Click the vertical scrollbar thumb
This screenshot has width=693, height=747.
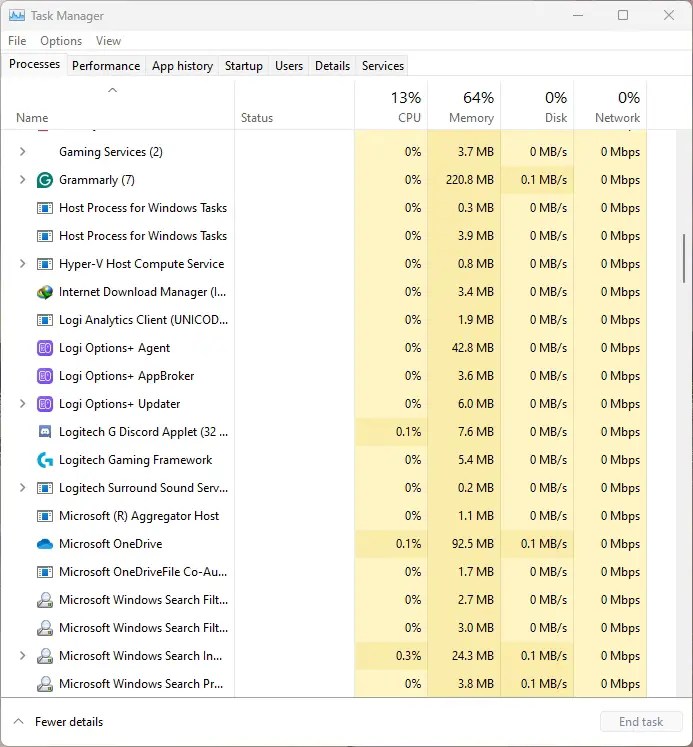[x=684, y=258]
